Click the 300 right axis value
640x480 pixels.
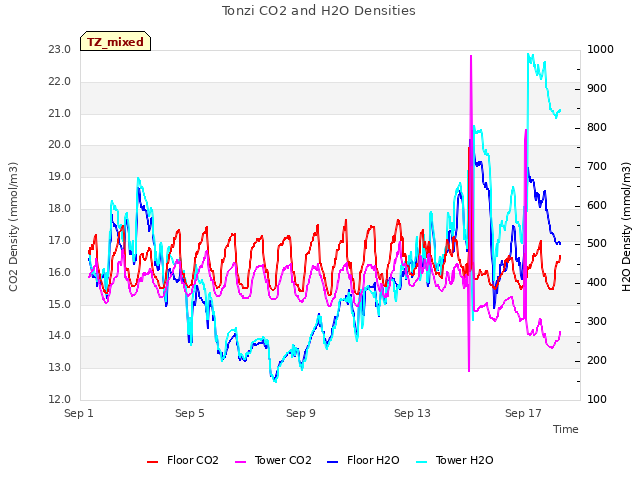(x=597, y=322)
